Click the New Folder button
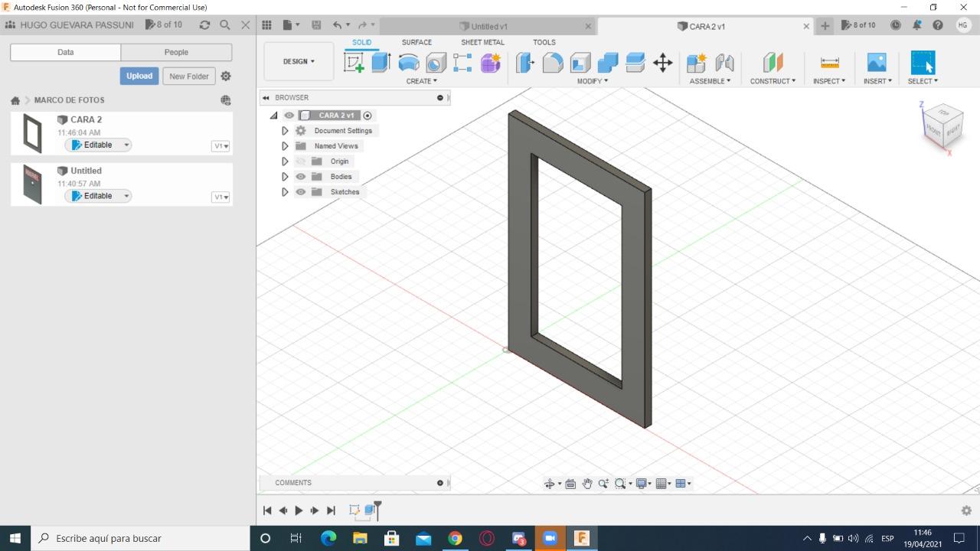This screenshot has width=980, height=551. 189,77
